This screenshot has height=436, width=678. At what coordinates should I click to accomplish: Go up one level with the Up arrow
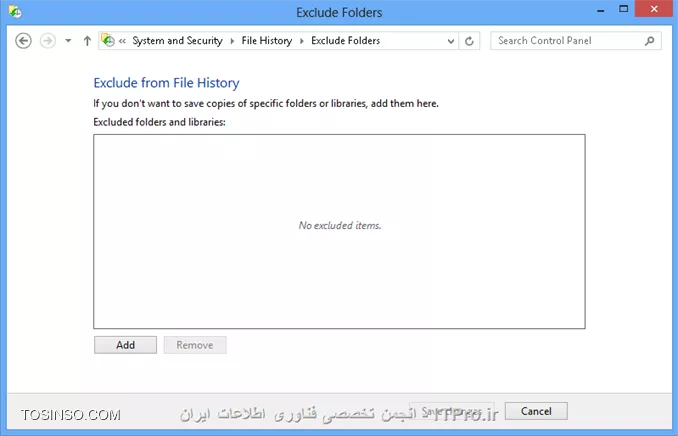coord(87,41)
